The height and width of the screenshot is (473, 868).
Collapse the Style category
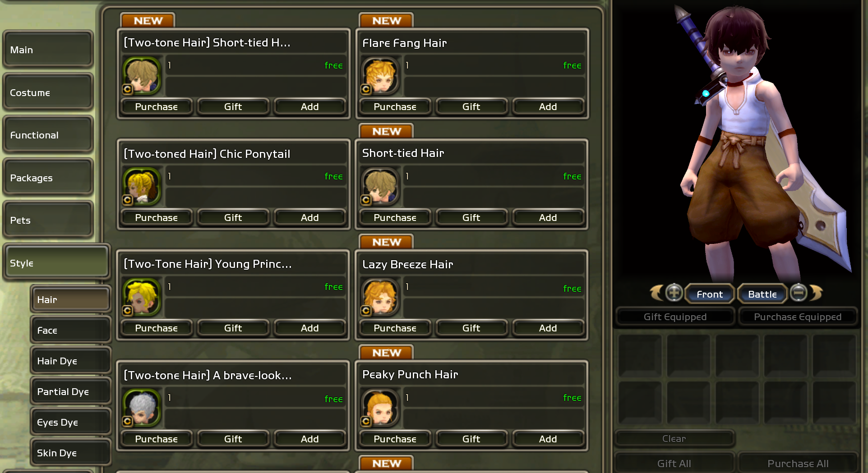tap(56, 263)
